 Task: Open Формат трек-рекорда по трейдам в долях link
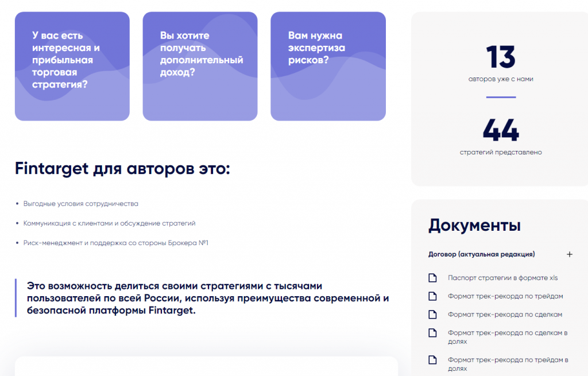coord(508,364)
